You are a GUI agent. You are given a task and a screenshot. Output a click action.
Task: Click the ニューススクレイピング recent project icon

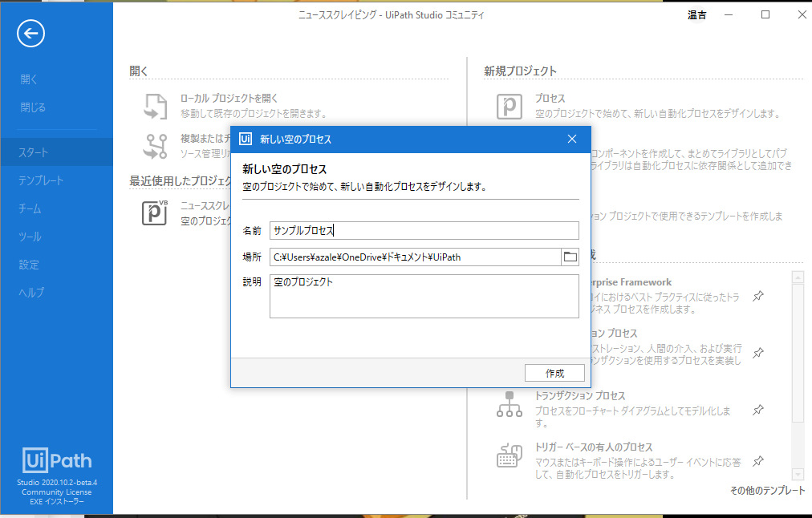coord(155,212)
